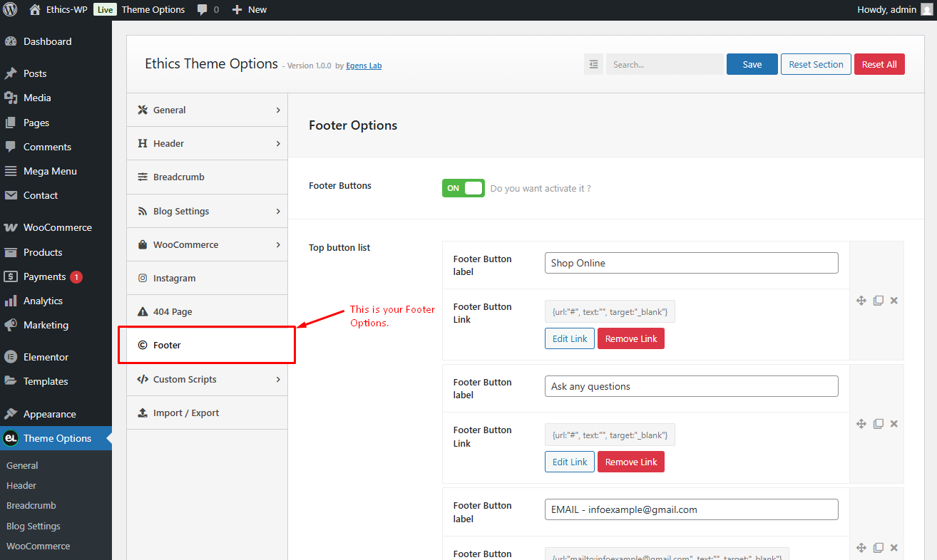
Task: Open the comments bubble in admin bar
Action: point(208,9)
